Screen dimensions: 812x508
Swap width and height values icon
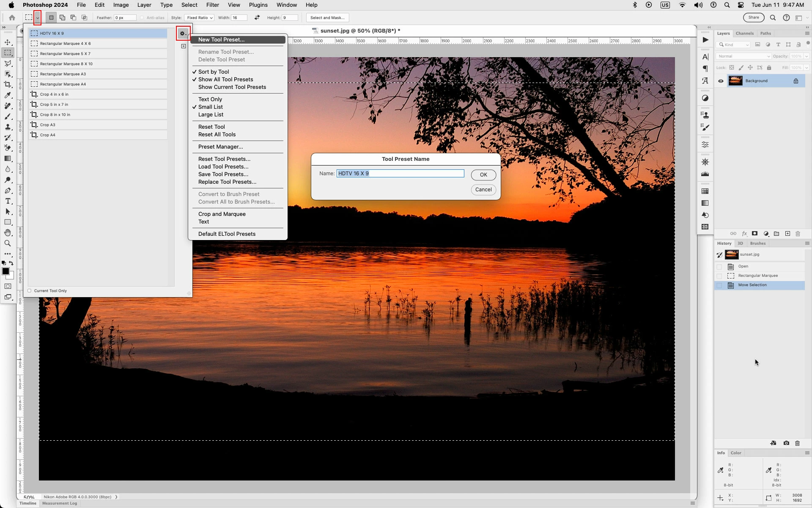pyautogui.click(x=257, y=18)
